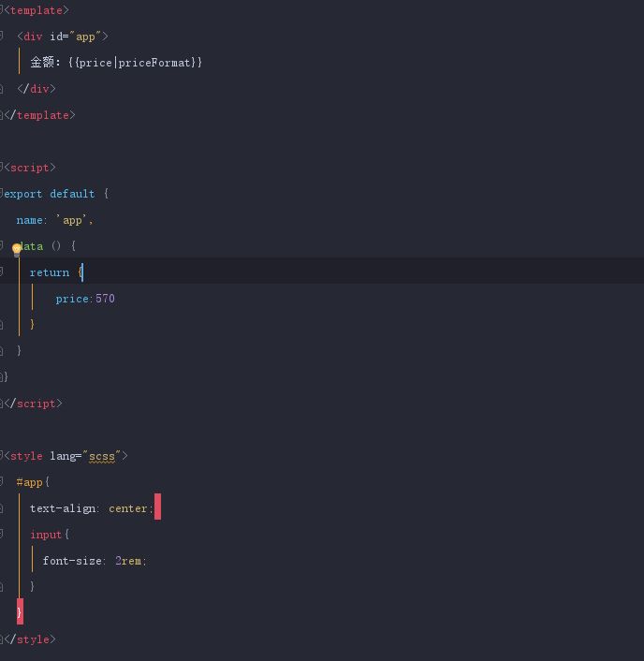The image size is (644, 661).
Task: Fold the export default block
Action: [x=3, y=194]
